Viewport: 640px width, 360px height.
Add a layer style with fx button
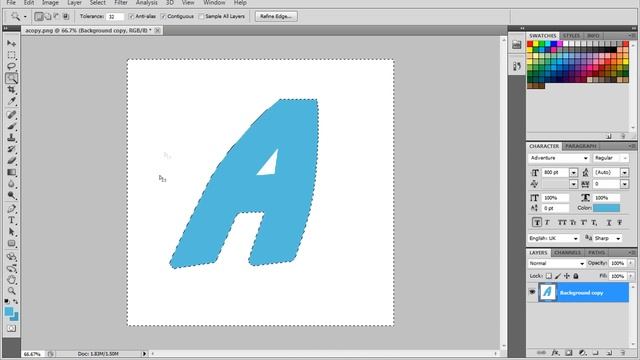(x=555, y=353)
